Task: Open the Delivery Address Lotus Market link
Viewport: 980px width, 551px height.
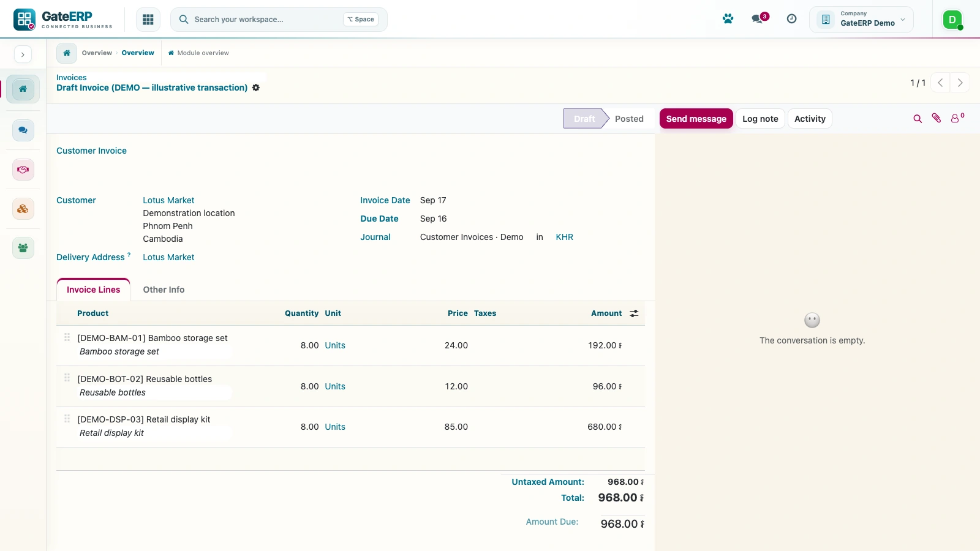Action: click(x=168, y=257)
